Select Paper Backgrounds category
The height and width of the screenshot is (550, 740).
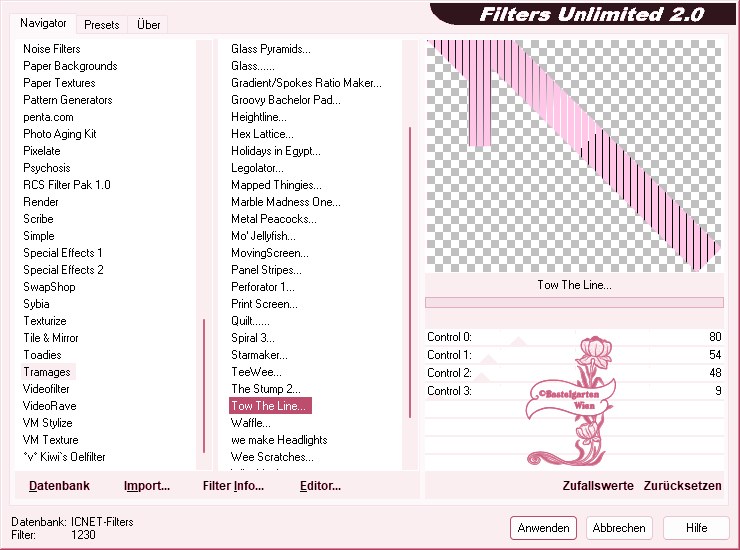point(70,66)
